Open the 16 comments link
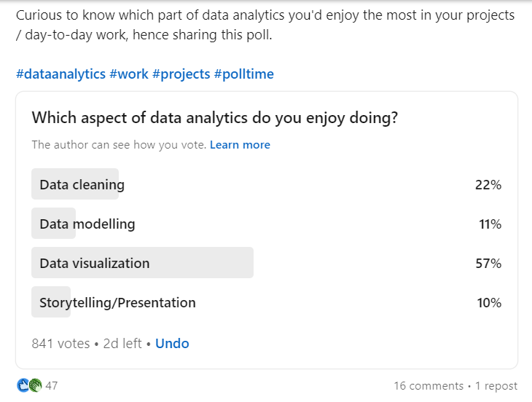The image size is (532, 402). [428, 386]
